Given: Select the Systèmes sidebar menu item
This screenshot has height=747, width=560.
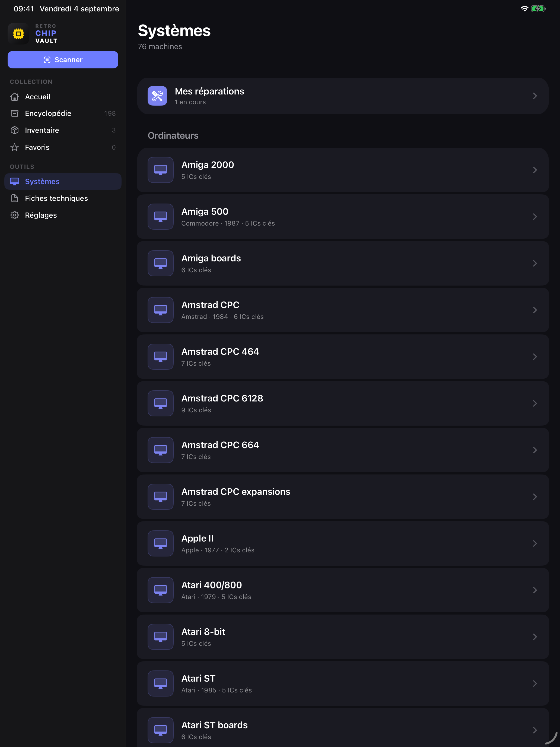Looking at the screenshot, I should click(63, 181).
